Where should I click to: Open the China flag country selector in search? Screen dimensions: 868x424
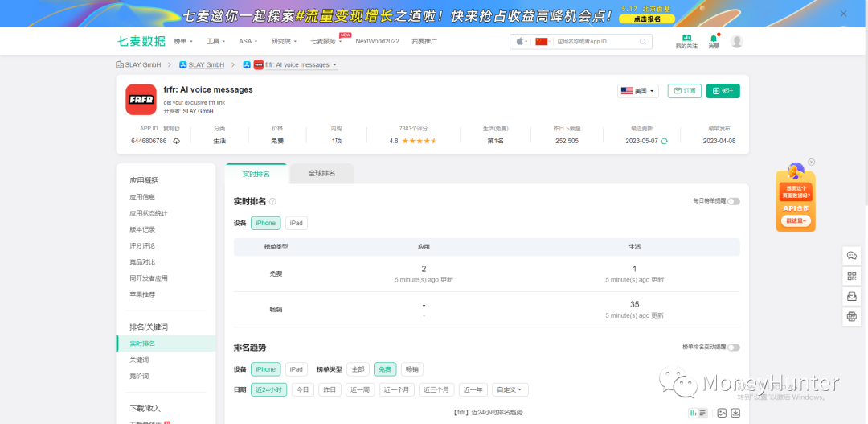pyautogui.click(x=542, y=42)
